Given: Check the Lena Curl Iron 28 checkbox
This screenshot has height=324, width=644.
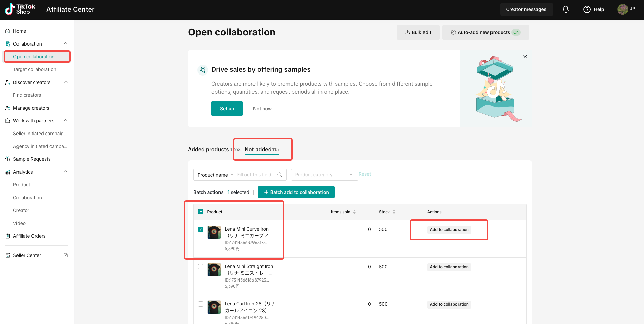Looking at the screenshot, I should [201, 304].
